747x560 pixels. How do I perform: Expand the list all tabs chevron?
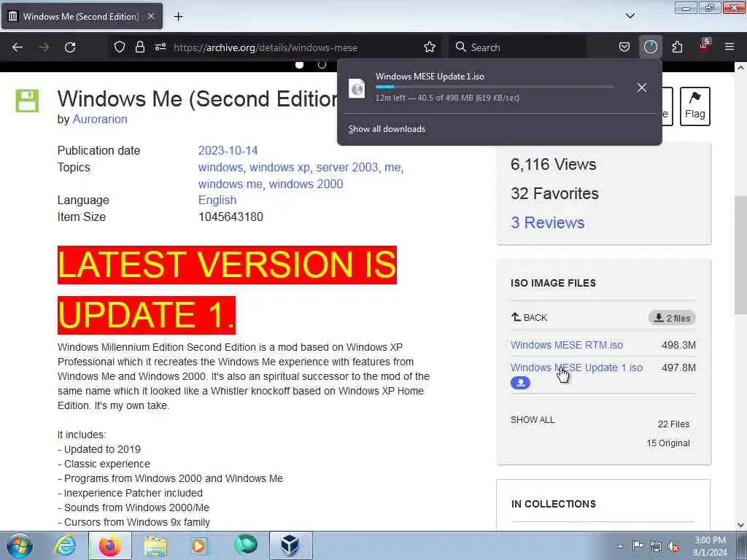point(630,16)
